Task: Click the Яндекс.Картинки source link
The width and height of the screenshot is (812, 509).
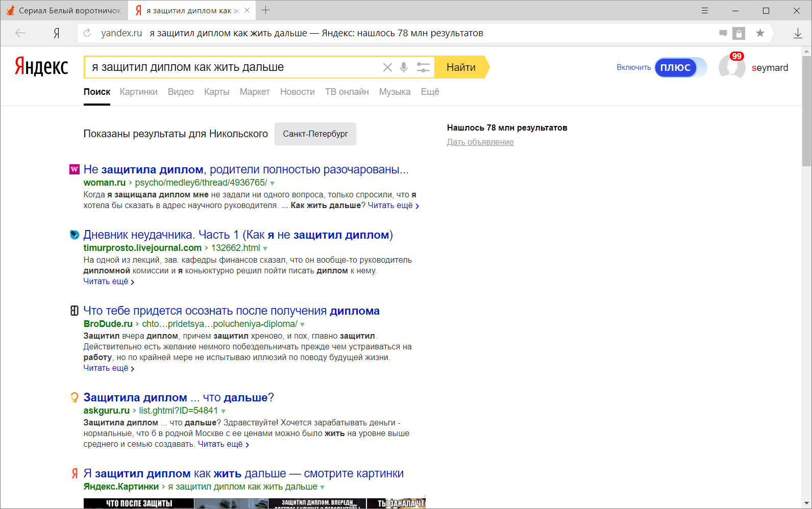Action: coord(121,487)
